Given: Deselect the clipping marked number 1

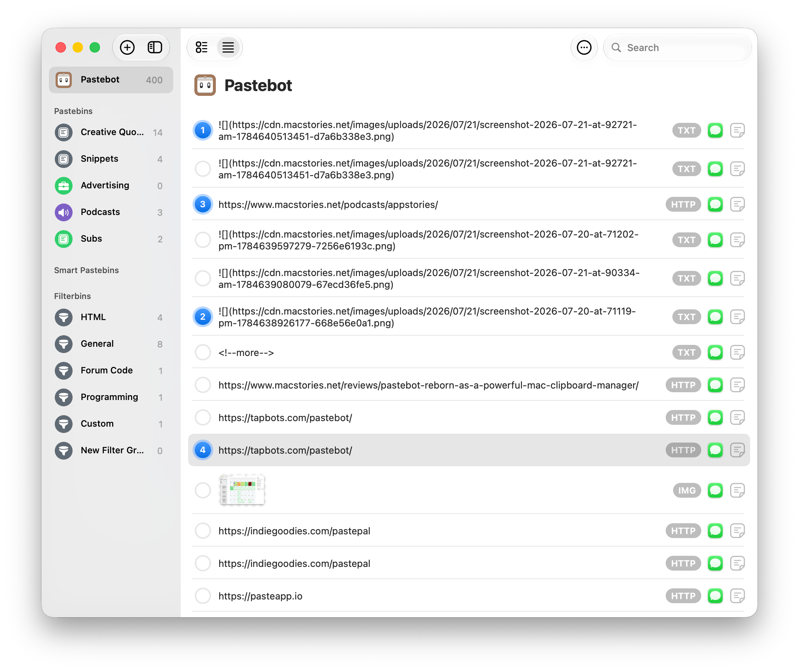Looking at the screenshot, I should coord(203,130).
